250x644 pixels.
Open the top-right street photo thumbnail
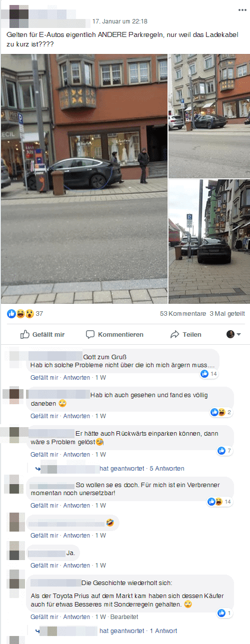[209, 116]
